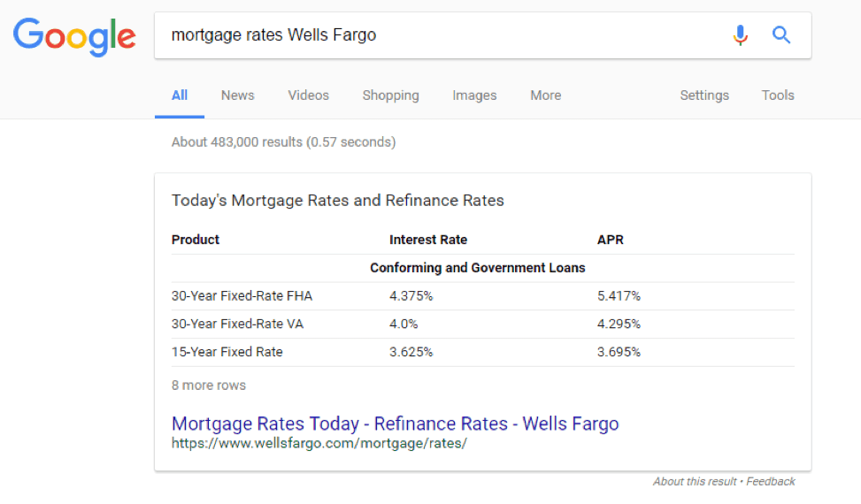The image size is (861, 504).
Task: Select the All results tab
Action: coord(180,95)
